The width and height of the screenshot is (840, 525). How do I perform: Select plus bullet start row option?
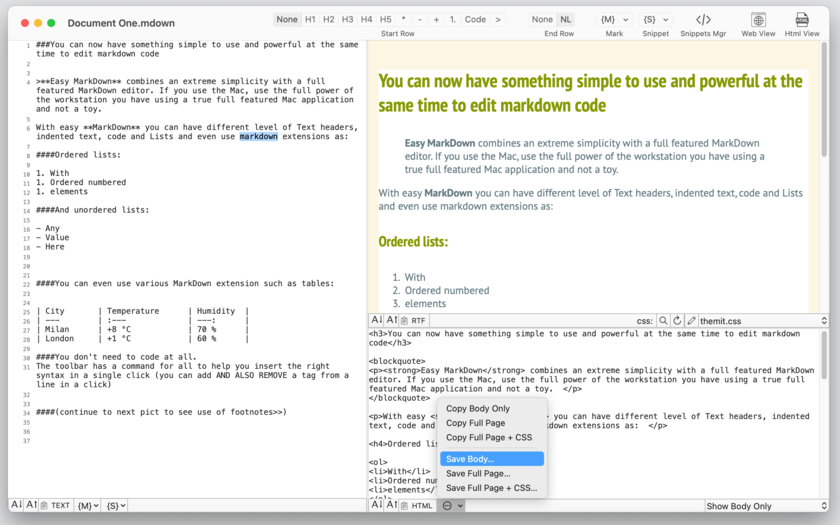[436, 19]
